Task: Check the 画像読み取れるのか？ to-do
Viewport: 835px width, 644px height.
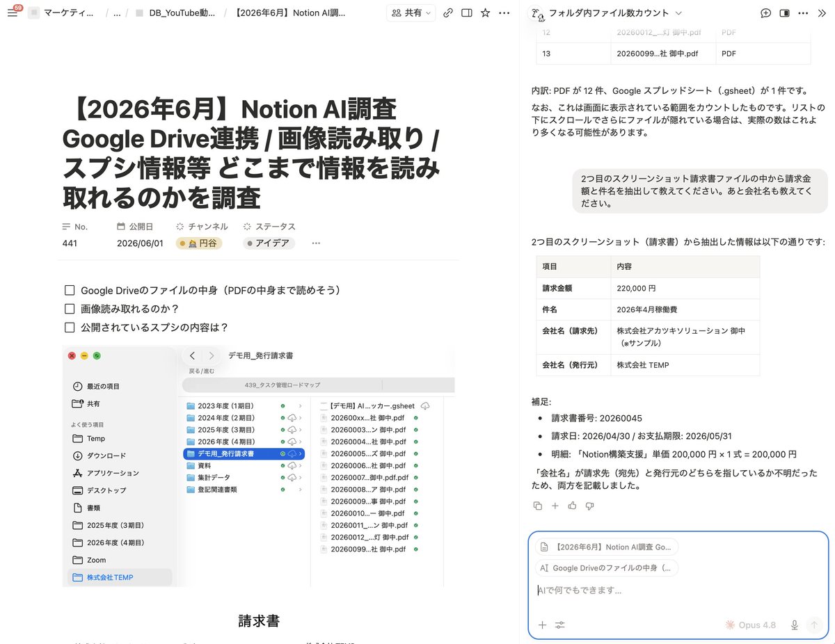Action: [x=69, y=309]
